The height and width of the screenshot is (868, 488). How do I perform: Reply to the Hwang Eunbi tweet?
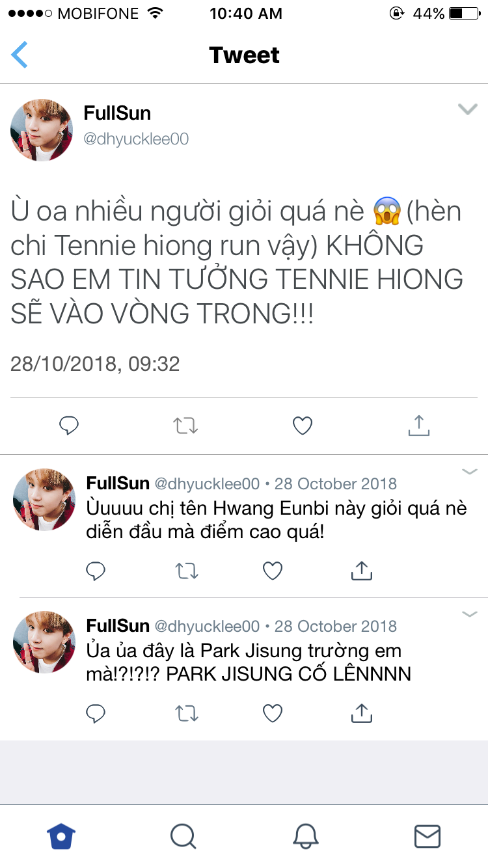tap(96, 571)
